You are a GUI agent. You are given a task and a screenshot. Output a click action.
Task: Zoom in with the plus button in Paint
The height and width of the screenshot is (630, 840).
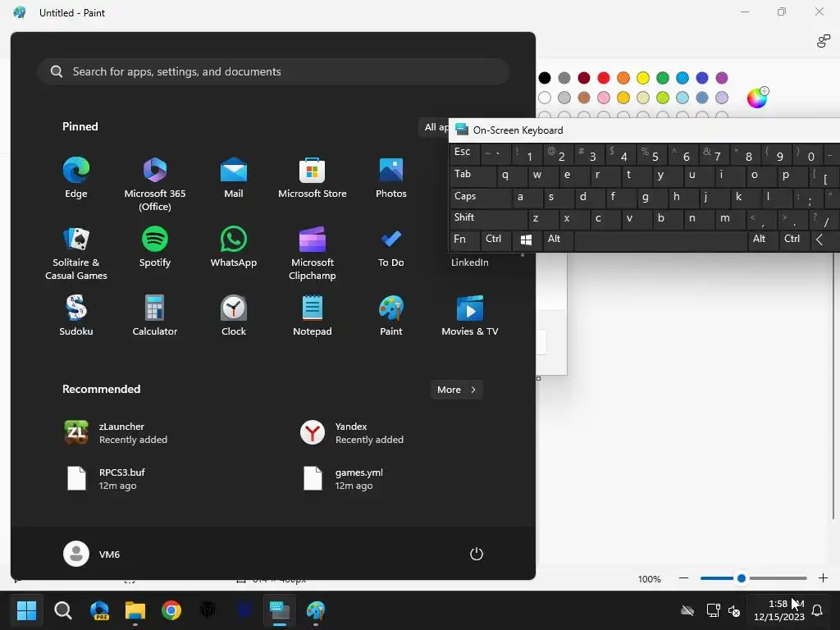tap(824, 578)
